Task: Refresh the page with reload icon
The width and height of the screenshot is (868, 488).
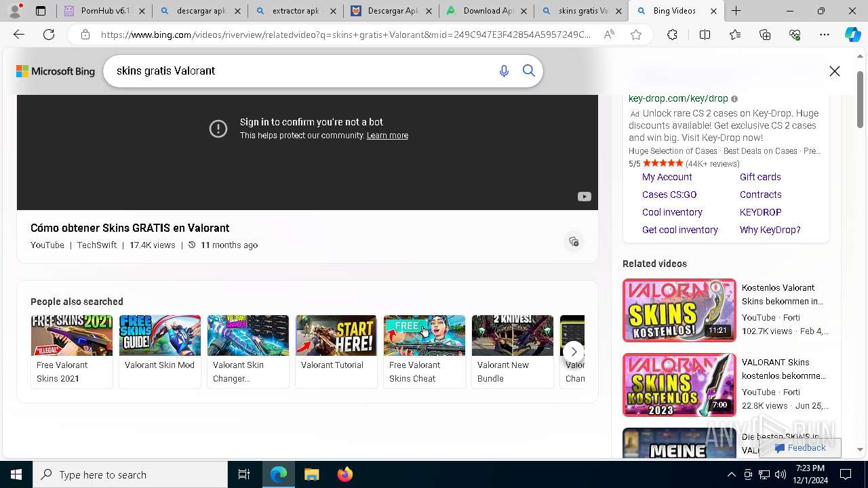Action: pyautogui.click(x=49, y=35)
